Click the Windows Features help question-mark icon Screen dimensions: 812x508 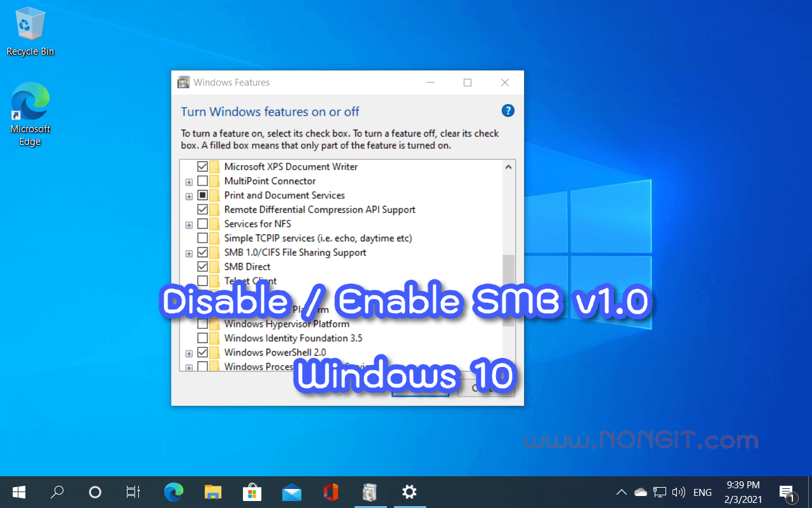pos(507,110)
